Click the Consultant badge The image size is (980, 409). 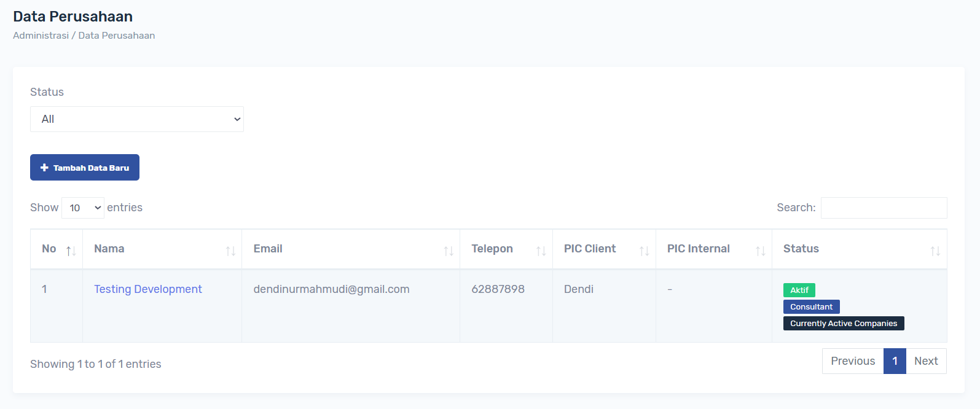point(811,306)
